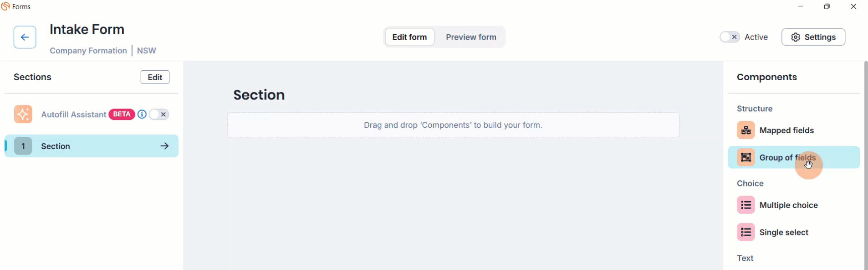Switch to the Edit form tab

click(x=409, y=37)
